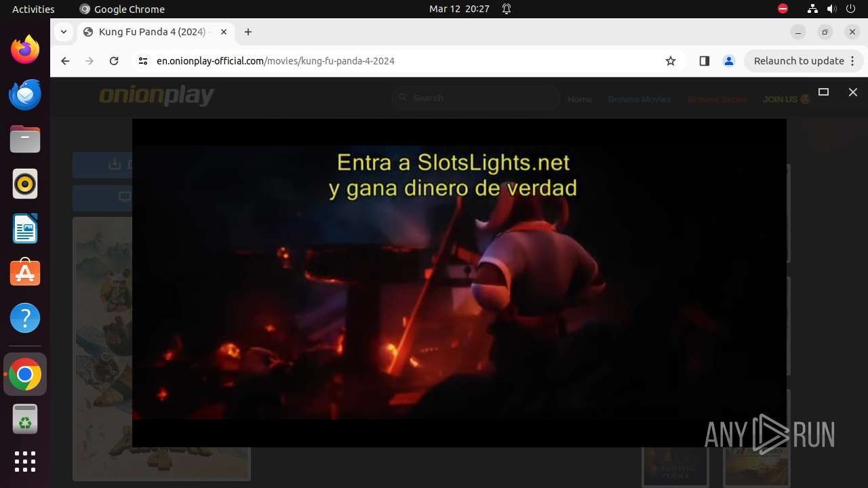Viewport: 868px width, 488px height.
Task: Go forward in browser history
Action: (x=90, y=61)
